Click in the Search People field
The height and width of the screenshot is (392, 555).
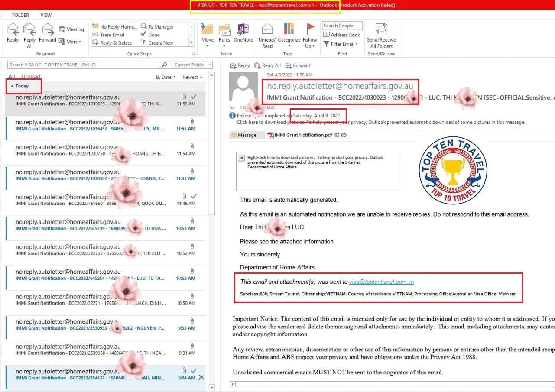[342, 26]
